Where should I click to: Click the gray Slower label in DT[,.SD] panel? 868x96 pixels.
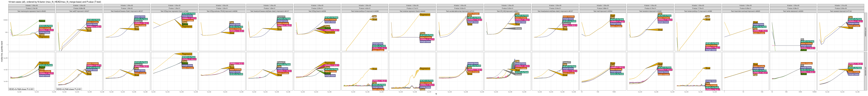(x=518, y=29)
